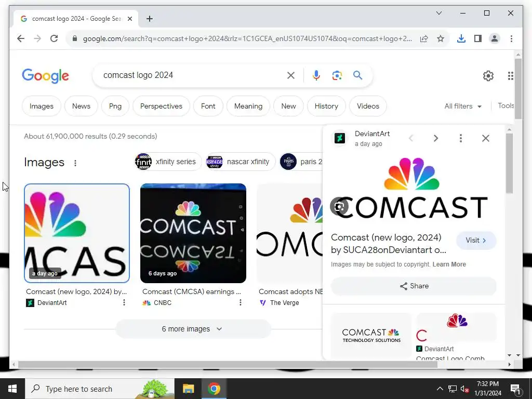Open options for the DeviantArt image result
Viewport: 532px width, 399px height.
tap(124, 302)
